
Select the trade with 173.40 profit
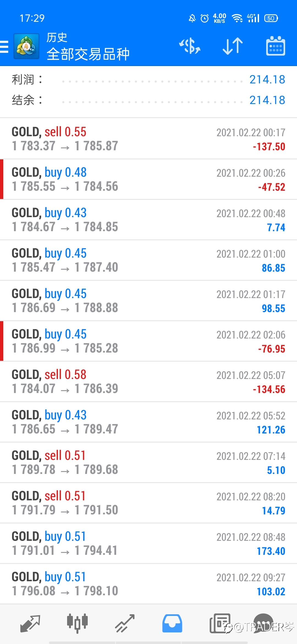[148, 543]
